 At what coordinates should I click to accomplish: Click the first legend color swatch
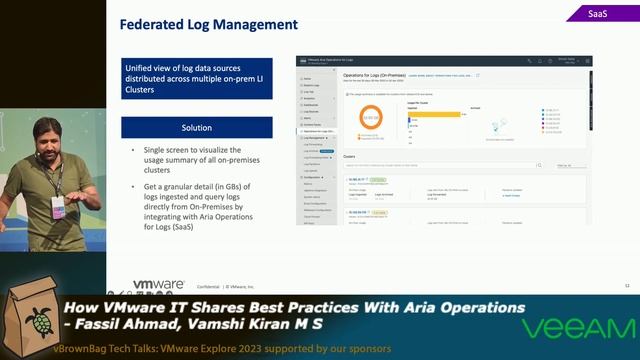point(543,110)
